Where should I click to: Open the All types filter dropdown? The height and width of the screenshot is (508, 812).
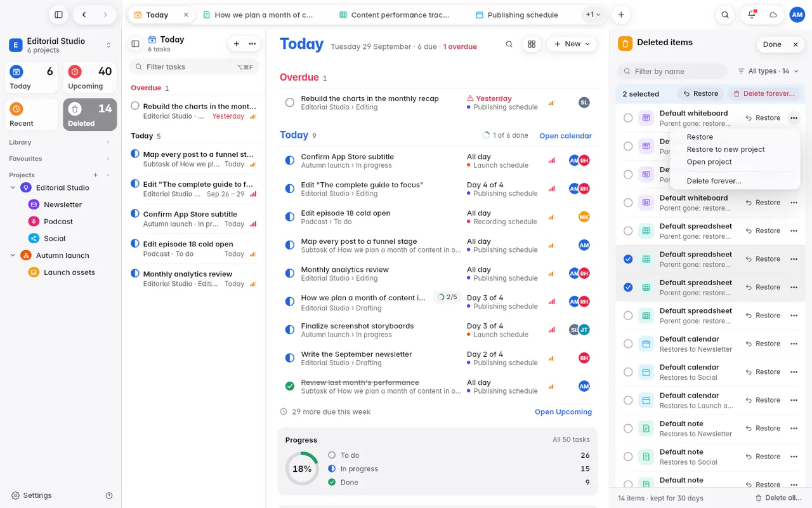click(x=768, y=71)
